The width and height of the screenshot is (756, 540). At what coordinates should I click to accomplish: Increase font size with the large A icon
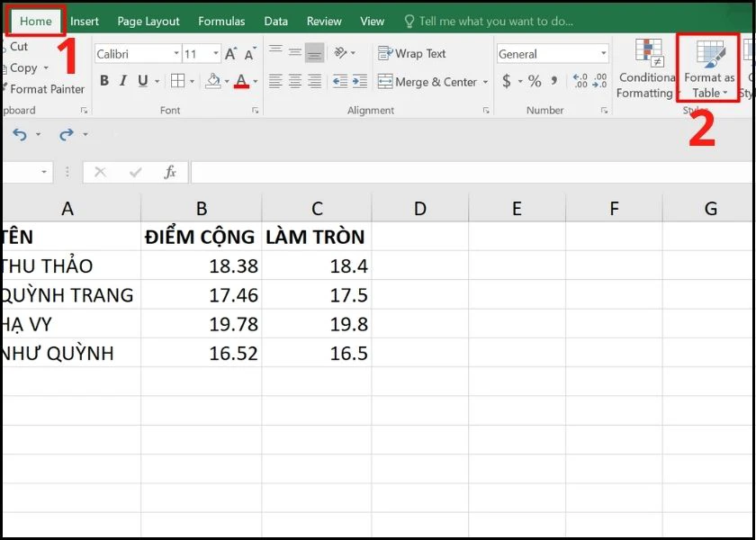(231, 54)
